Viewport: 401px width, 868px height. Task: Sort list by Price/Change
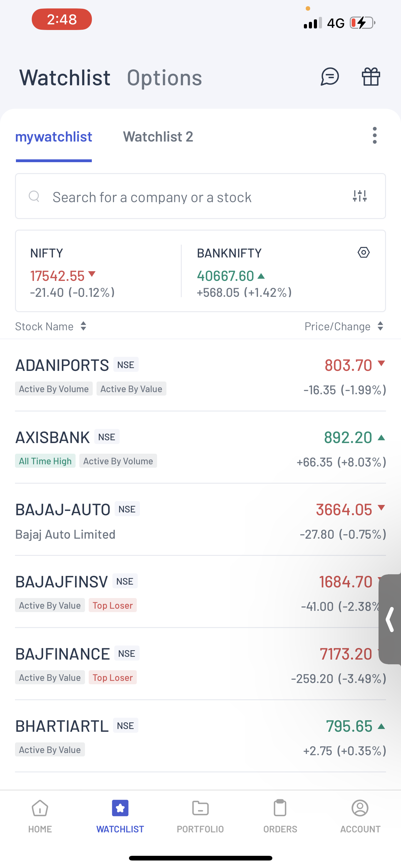344,326
